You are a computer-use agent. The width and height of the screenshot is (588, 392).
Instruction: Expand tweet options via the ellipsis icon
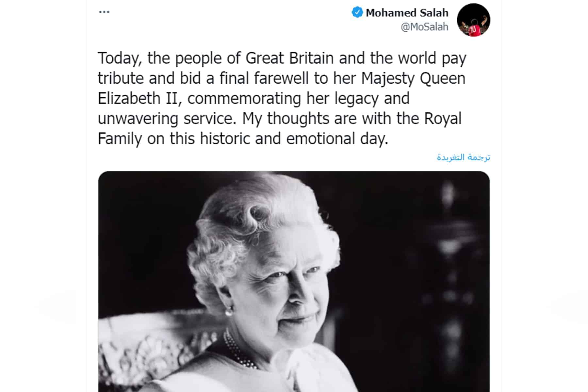pyautogui.click(x=104, y=12)
